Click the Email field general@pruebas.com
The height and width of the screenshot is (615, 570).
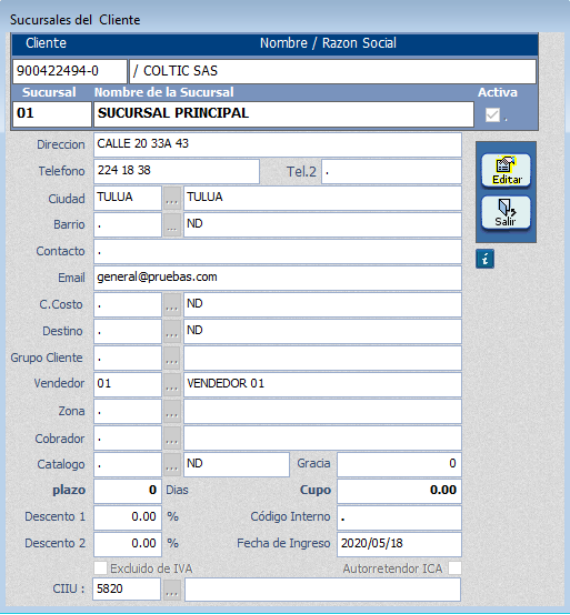pyautogui.click(x=277, y=278)
